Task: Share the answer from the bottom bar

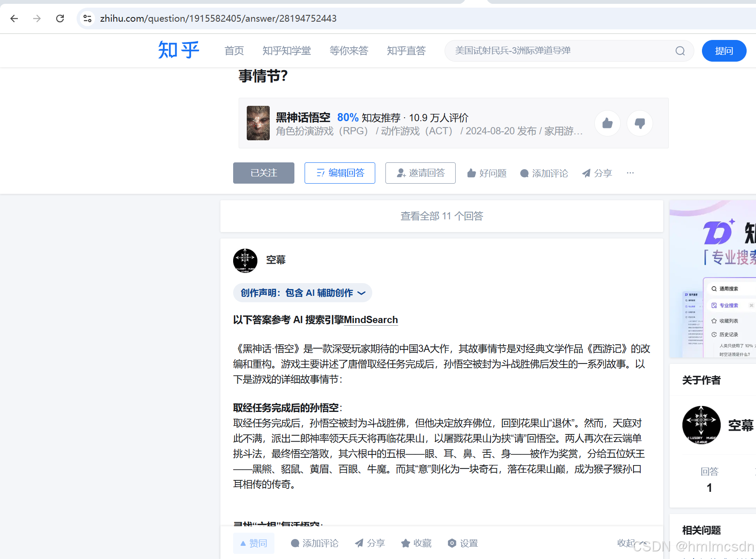Action: pos(370,543)
